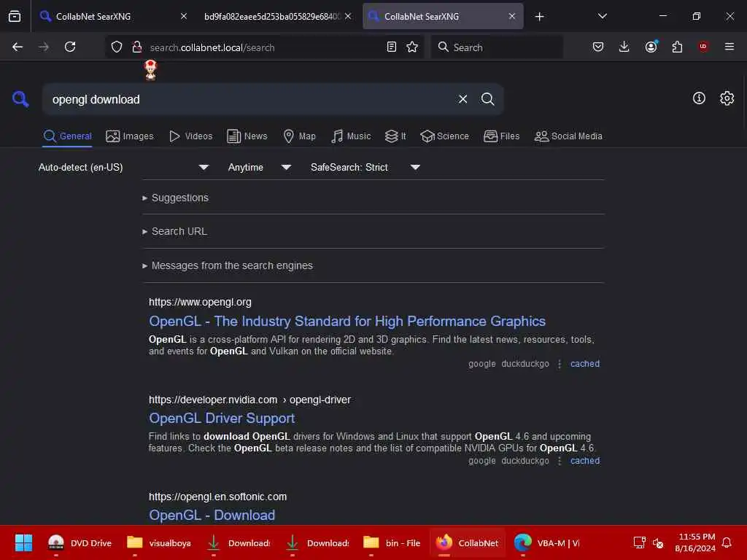Open the language dropdown Auto-detect (en-US)
Image resolution: width=747 pixels, height=560 pixels.
click(x=124, y=167)
